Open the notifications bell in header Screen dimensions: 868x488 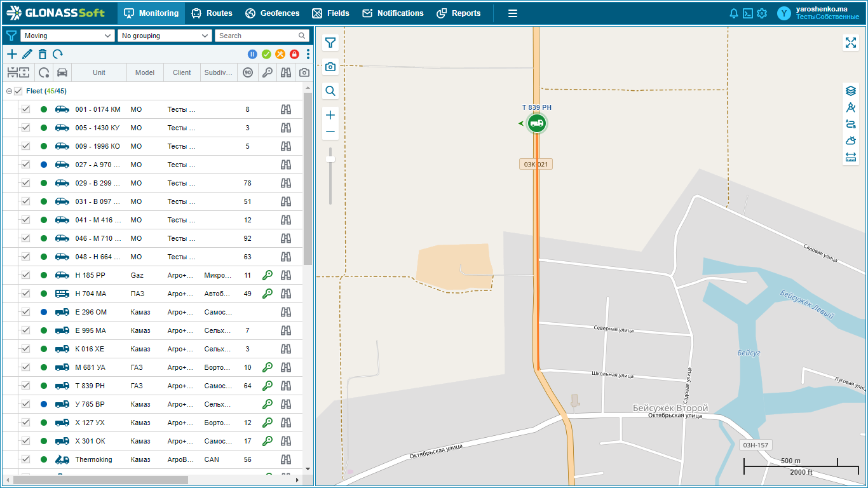pos(734,13)
